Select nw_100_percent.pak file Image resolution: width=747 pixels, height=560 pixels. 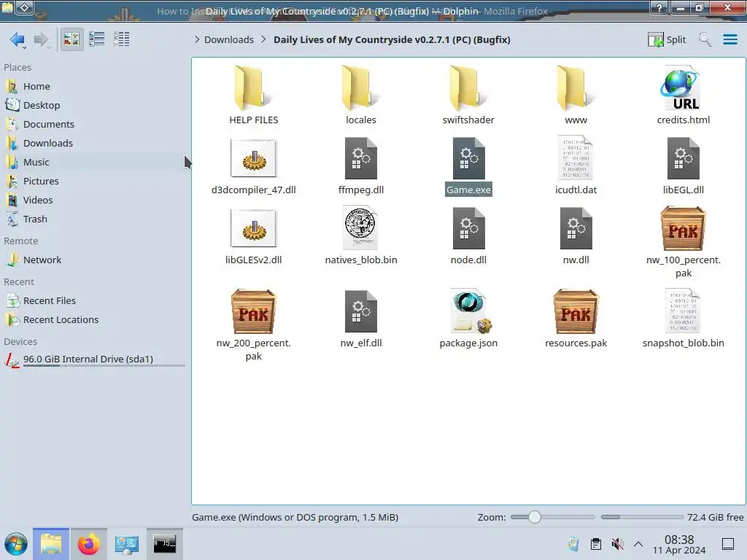pyautogui.click(x=683, y=242)
